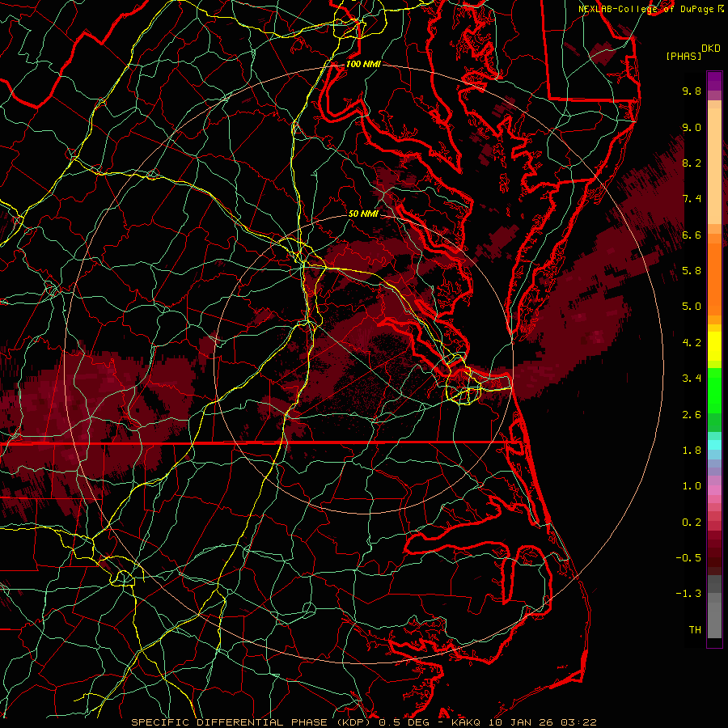The width and height of the screenshot is (728, 728).
Task: Click the 5.8 scale value
Action: (692, 271)
